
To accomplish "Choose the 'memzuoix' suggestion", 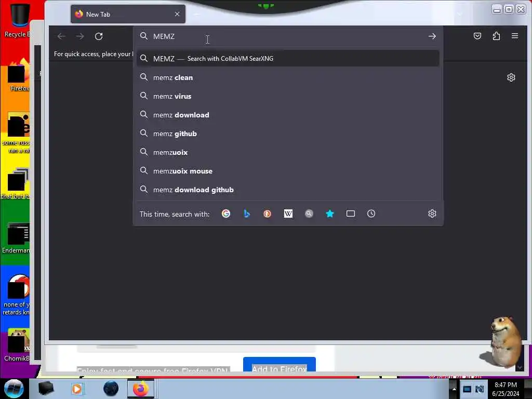I will coord(288,152).
